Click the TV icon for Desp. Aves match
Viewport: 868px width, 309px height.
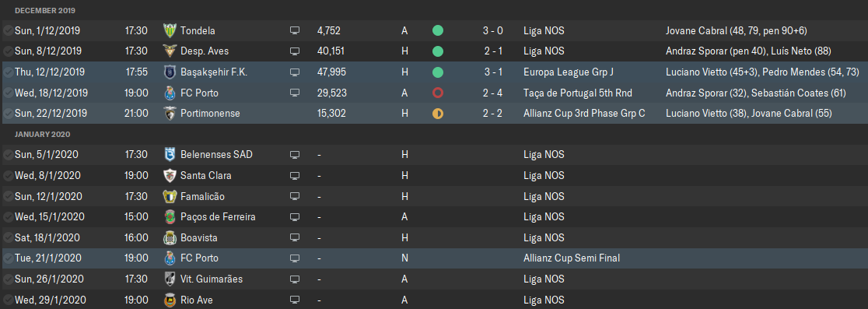[x=295, y=51]
